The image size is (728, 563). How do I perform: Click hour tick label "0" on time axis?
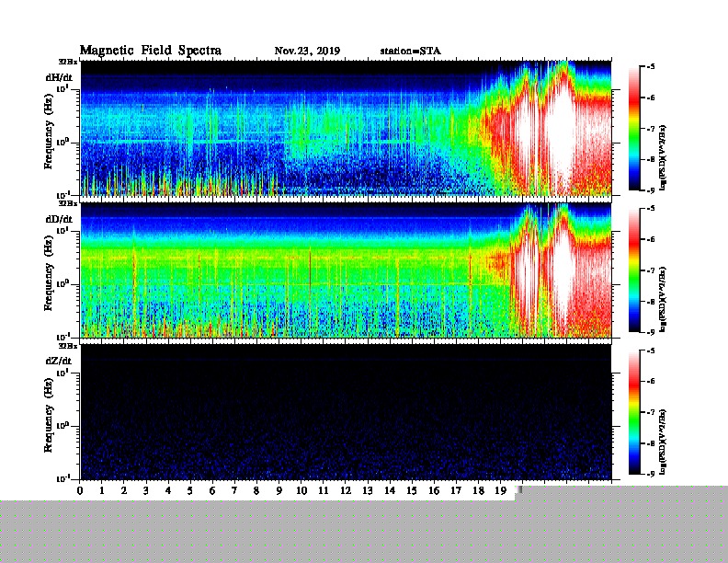(x=80, y=490)
